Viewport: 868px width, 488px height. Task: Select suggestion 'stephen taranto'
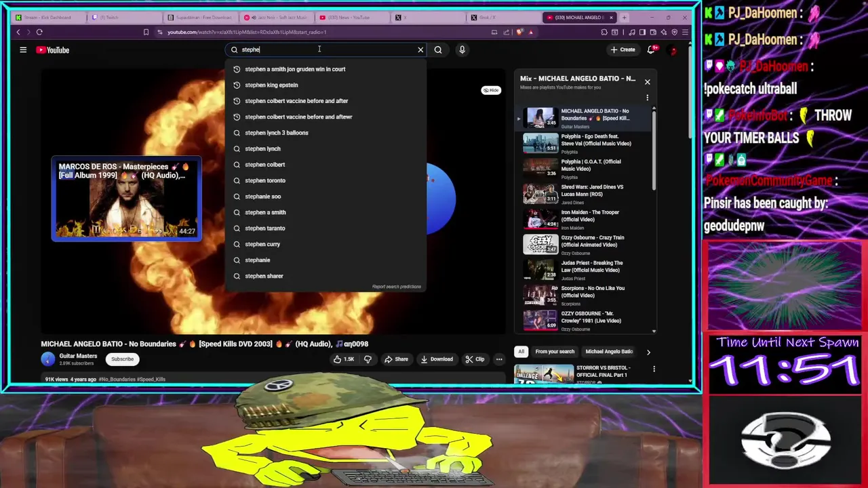(x=325, y=228)
